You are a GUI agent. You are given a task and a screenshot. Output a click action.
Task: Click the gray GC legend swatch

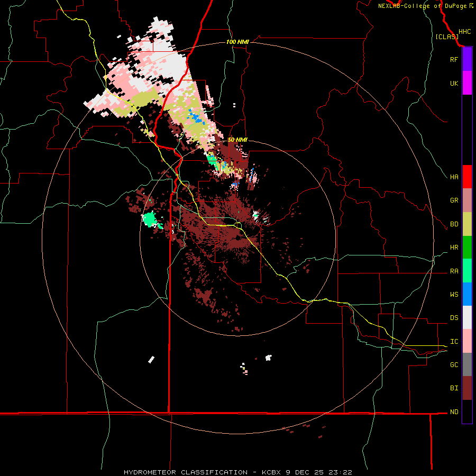pos(467,364)
